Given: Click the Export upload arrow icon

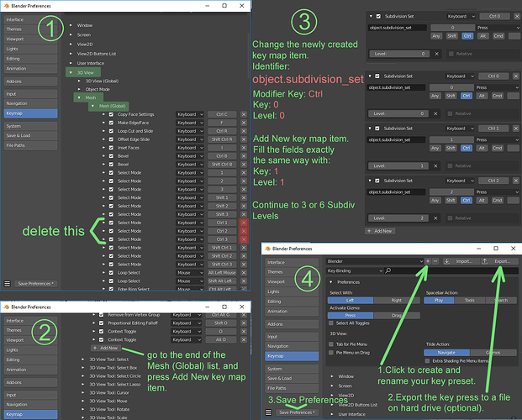Looking at the screenshot, I should click(x=485, y=261).
